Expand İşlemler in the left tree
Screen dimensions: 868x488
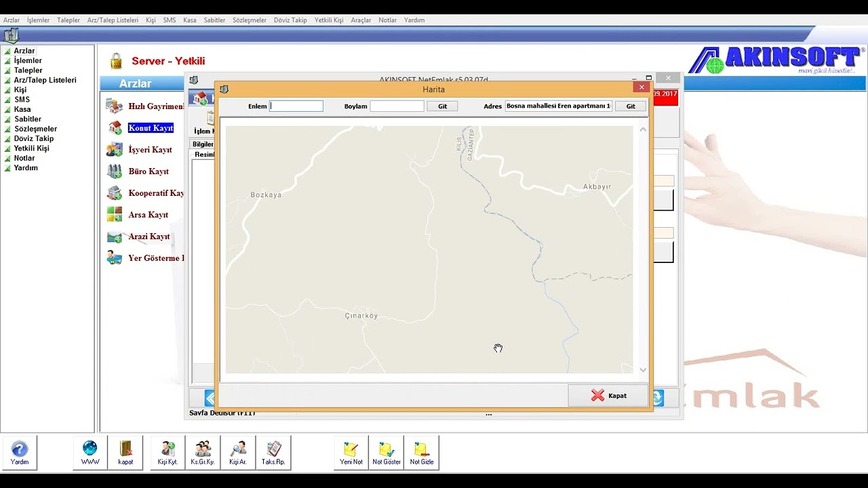[x=7, y=61]
